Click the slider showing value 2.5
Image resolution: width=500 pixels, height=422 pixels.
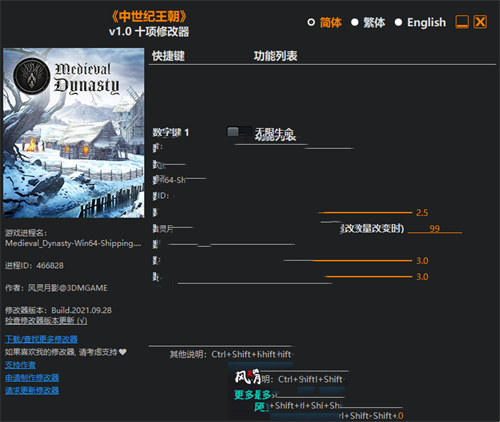[x=365, y=212]
